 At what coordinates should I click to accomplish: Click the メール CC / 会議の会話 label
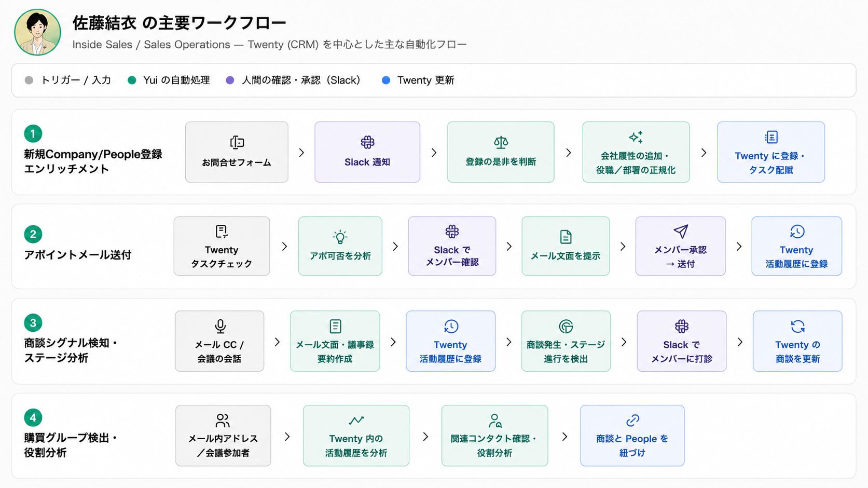click(x=219, y=352)
